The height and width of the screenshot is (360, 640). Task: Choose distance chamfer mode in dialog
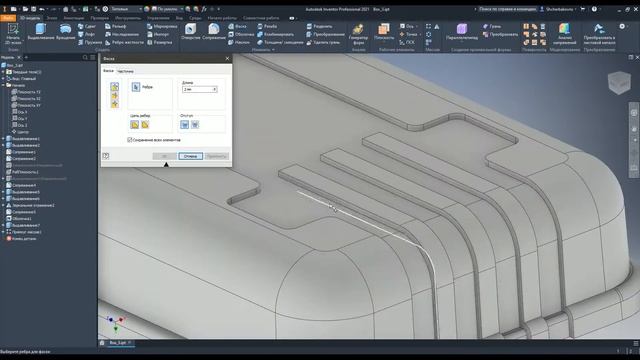tap(115, 87)
